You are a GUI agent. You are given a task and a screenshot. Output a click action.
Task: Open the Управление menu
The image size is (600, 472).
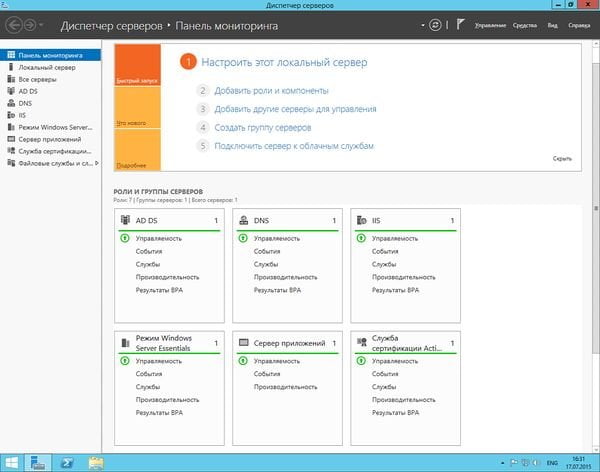[x=490, y=25]
